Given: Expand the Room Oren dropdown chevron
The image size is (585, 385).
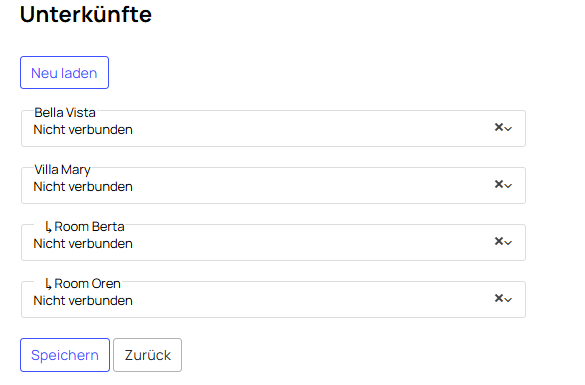Looking at the screenshot, I should click(x=508, y=300).
